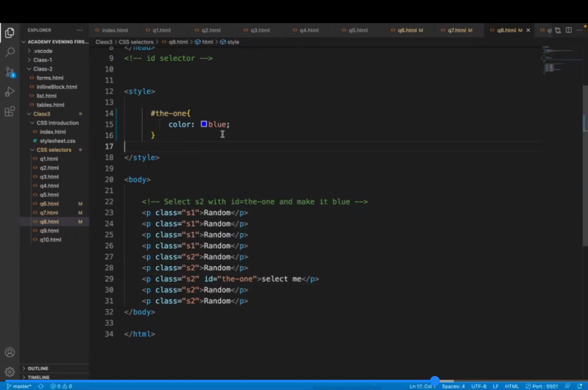588x390 pixels.
Task: Click the Open Changes compare icon
Action: 558,31
